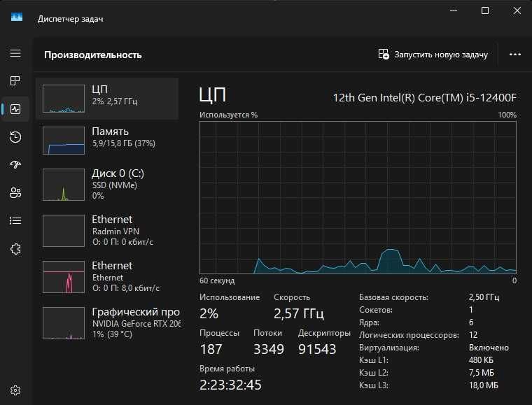Click the ЦП mini graph thumbnail

[x=64, y=99]
